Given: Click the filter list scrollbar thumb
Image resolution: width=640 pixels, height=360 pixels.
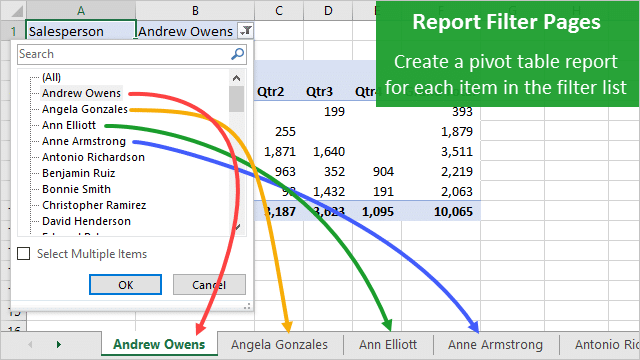Looking at the screenshot, I should click(236, 99).
